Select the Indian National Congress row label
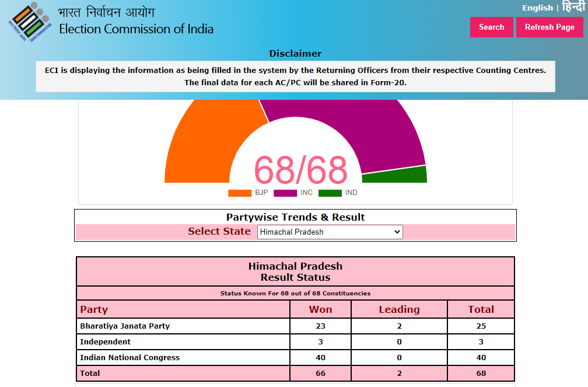Image resolution: width=588 pixels, height=387 pixels. [x=129, y=357]
